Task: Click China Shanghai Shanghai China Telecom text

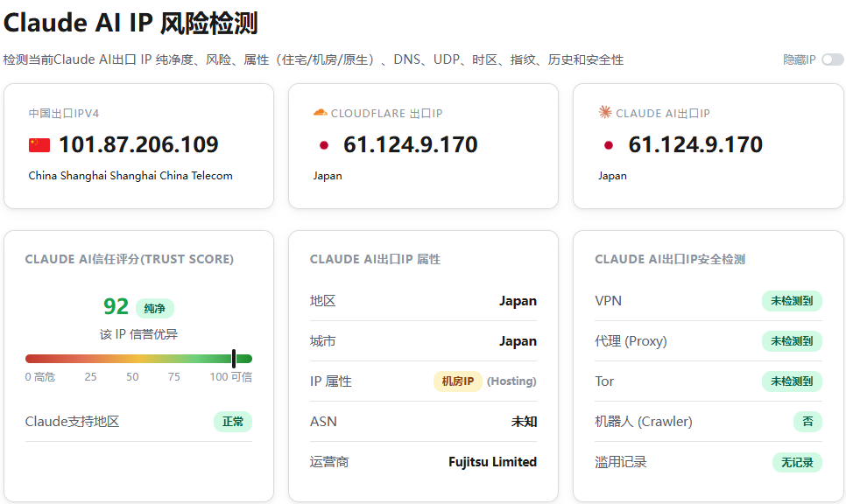Action: [130, 176]
